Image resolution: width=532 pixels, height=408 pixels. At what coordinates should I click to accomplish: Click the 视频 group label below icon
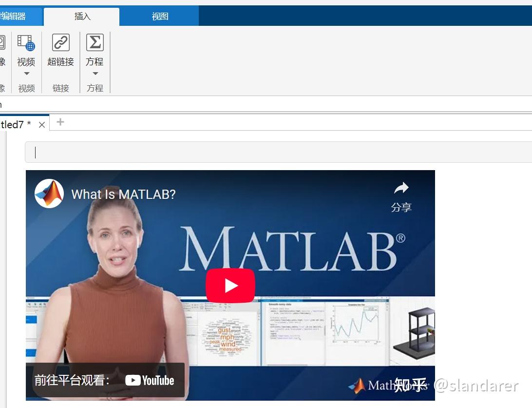(26, 88)
